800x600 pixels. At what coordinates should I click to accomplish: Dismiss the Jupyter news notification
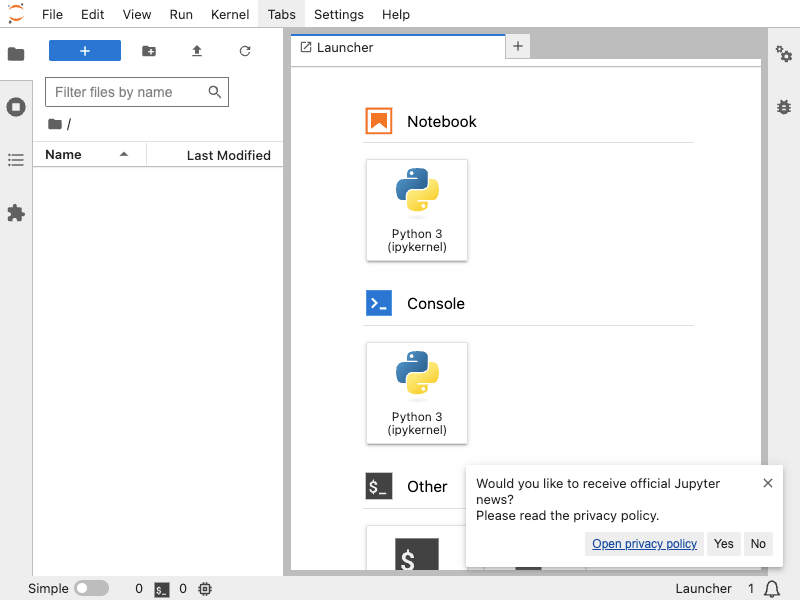click(x=768, y=483)
